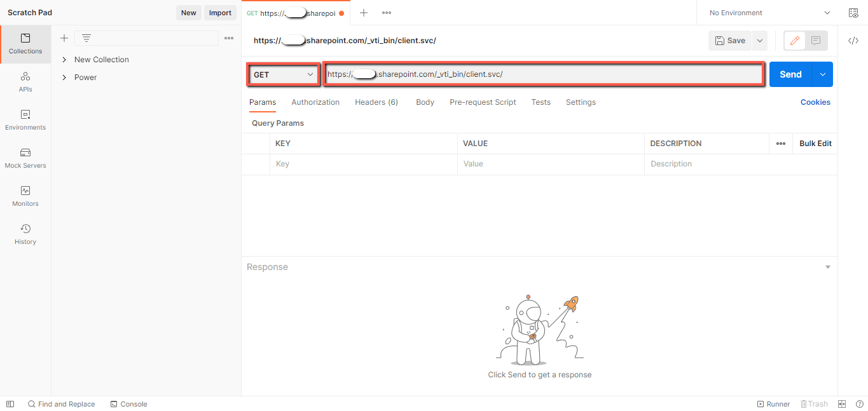Switch to edit mode pencil icon
Image resolution: width=868 pixels, height=411 pixels.
point(794,41)
